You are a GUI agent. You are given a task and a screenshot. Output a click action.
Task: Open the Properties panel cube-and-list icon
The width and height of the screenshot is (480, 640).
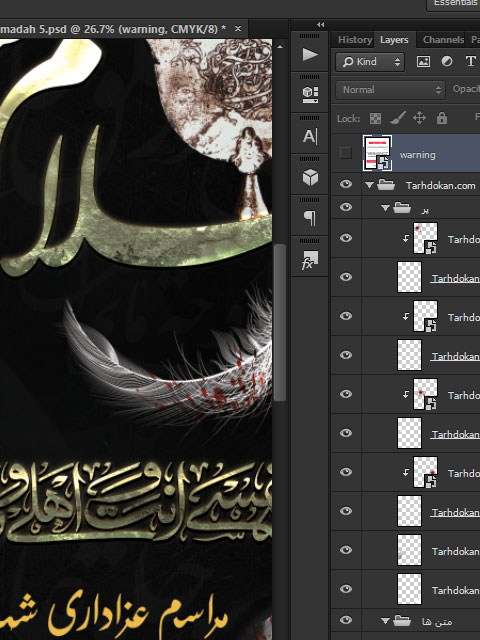310,95
